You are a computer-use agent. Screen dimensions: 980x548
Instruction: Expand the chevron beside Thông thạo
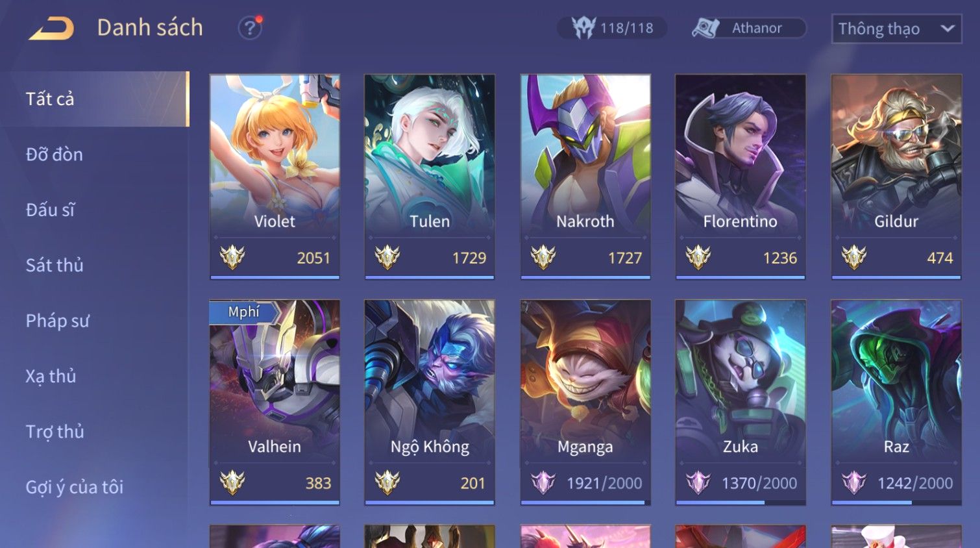[948, 29]
